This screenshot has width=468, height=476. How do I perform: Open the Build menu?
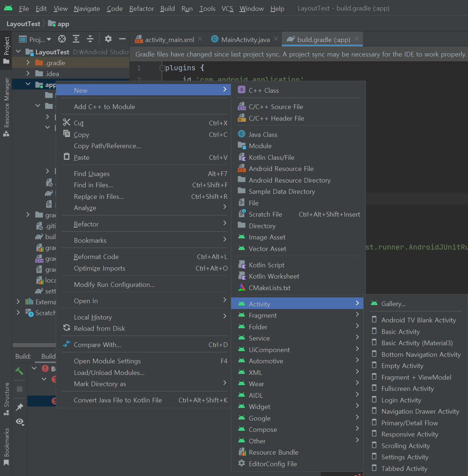coord(167,8)
